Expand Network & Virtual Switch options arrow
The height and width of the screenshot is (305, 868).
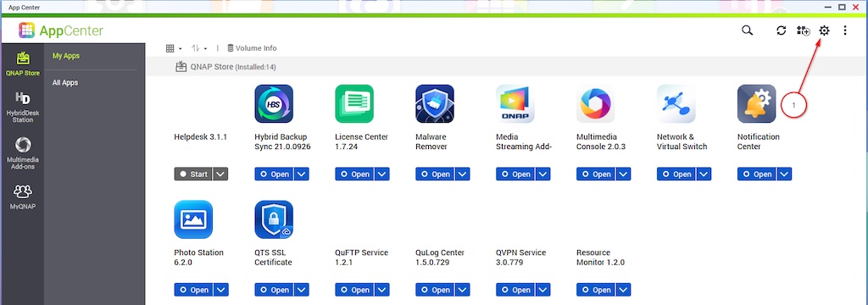click(x=704, y=174)
